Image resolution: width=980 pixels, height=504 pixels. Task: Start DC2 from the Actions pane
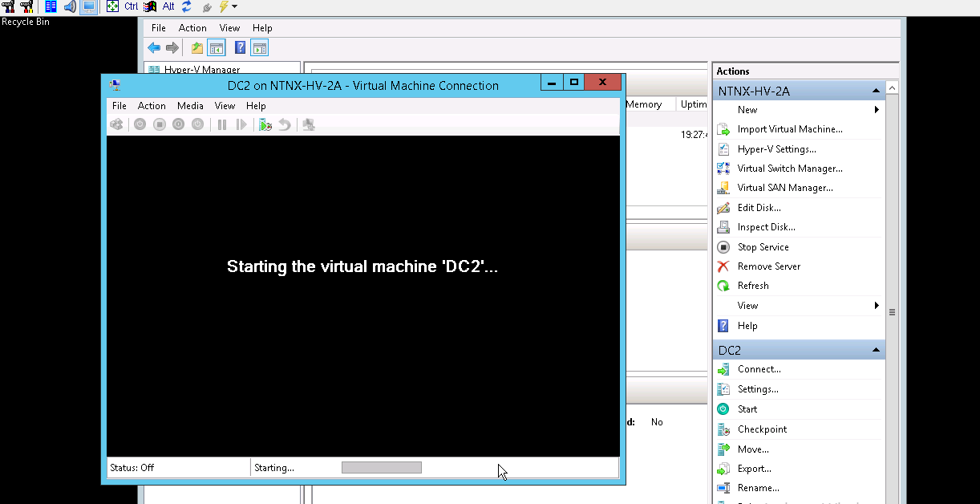[747, 409]
